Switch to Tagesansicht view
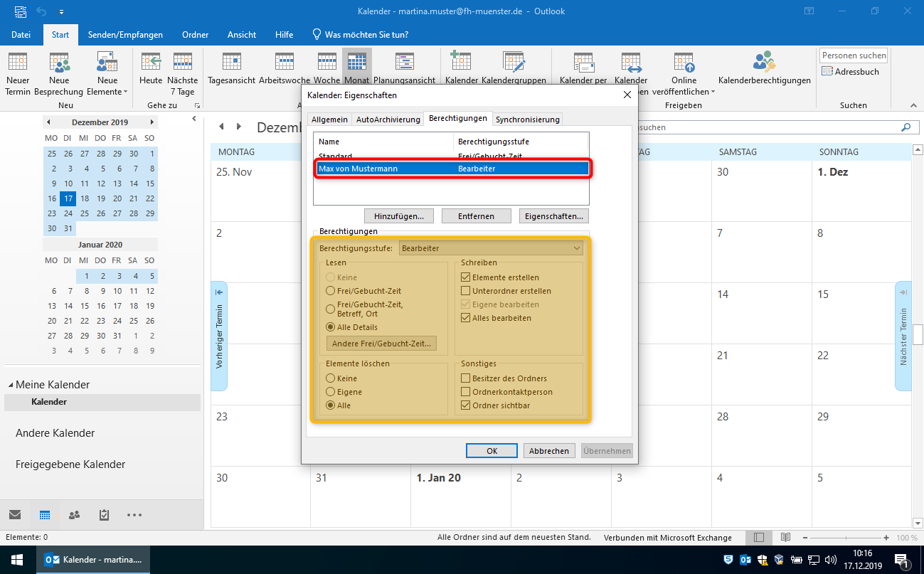This screenshot has width=924, height=574. (x=231, y=69)
